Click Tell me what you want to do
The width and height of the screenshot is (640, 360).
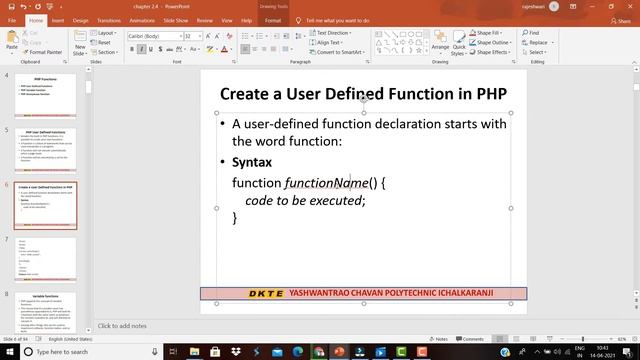333,20
